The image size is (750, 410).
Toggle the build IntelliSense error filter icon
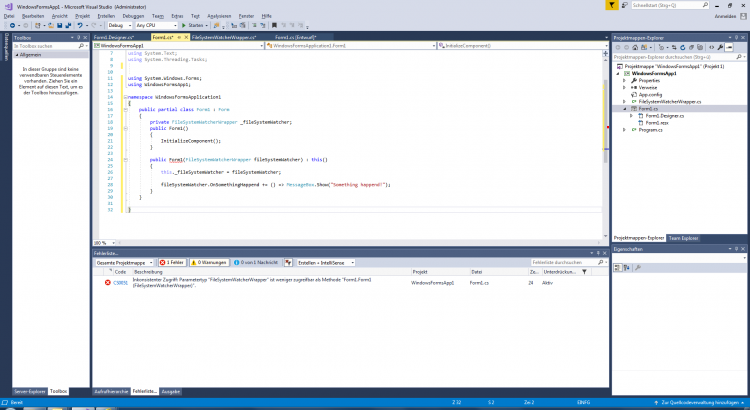288,263
